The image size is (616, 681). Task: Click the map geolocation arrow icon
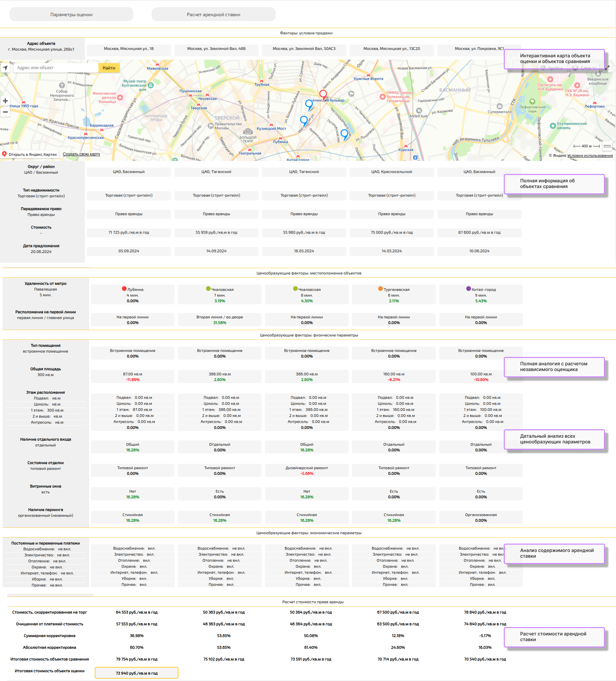click(x=5, y=68)
